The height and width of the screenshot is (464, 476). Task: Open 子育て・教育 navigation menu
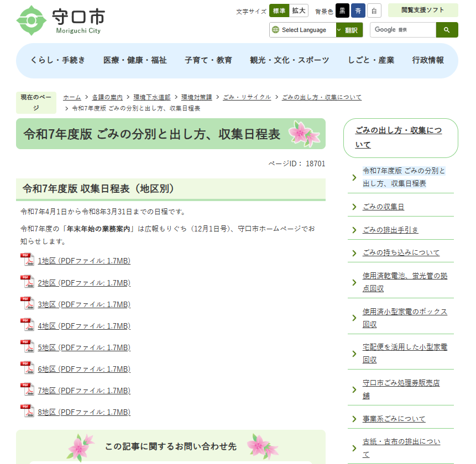coord(208,60)
